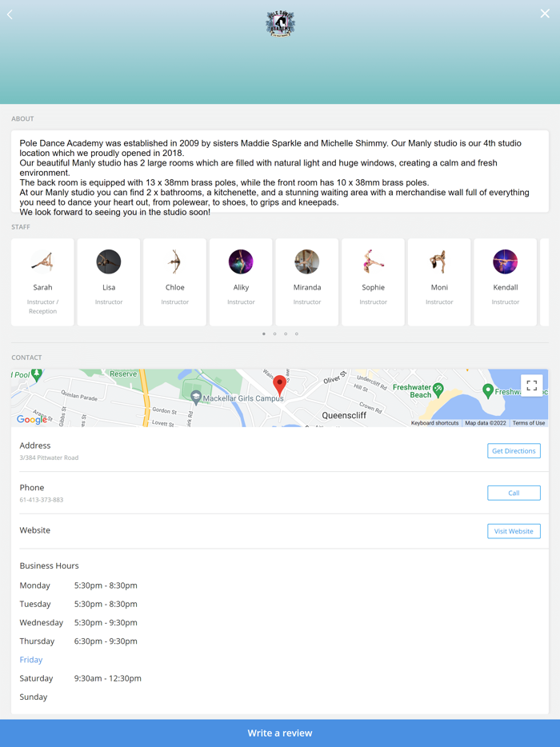Click the Kendall name label

tap(505, 287)
